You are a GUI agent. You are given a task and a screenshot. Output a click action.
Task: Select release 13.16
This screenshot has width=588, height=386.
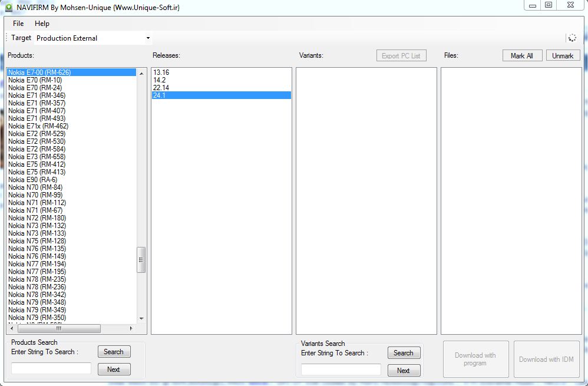coord(222,72)
